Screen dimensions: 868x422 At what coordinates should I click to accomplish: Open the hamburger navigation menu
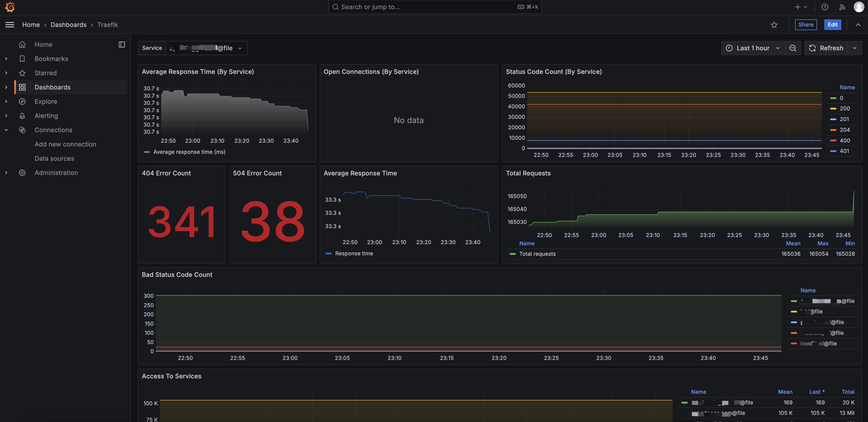coord(9,24)
